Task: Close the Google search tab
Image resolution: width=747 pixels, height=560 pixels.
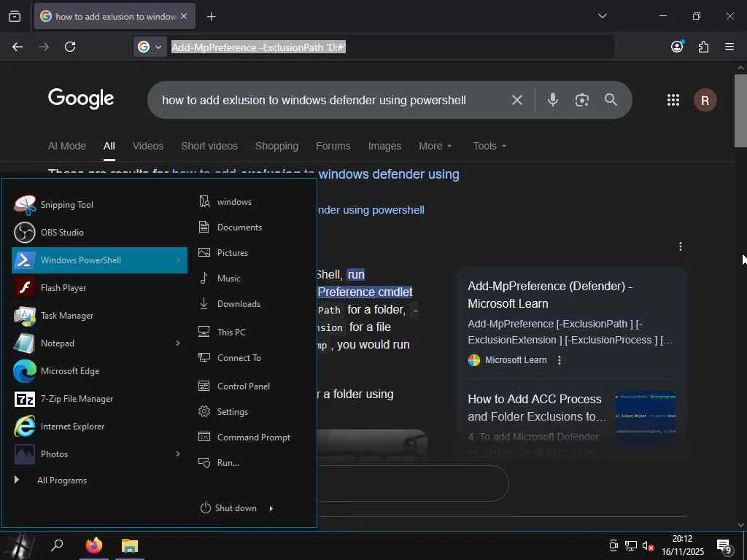Action: tap(184, 16)
